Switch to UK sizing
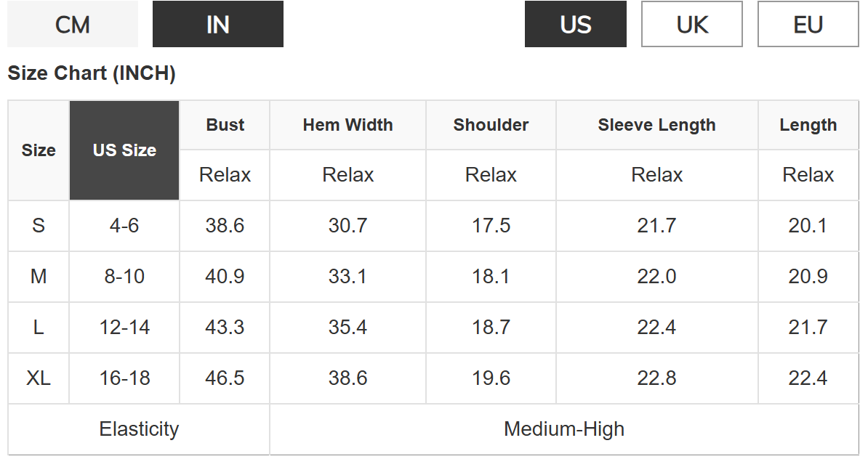868x459 pixels. [692, 25]
